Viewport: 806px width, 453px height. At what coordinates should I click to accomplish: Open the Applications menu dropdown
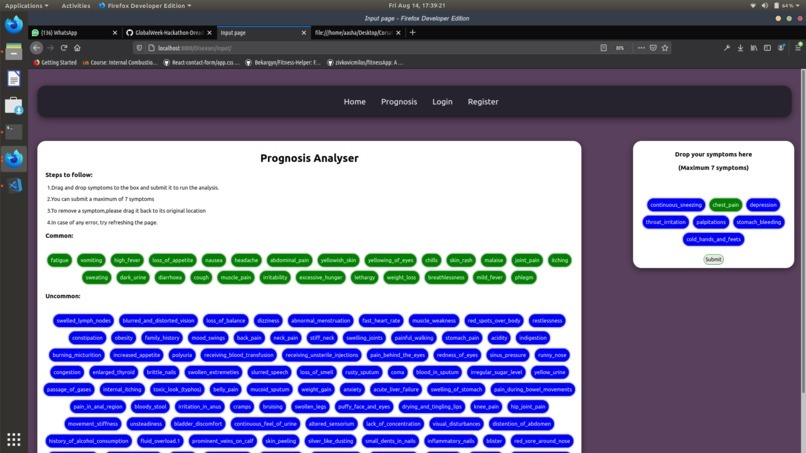point(26,6)
